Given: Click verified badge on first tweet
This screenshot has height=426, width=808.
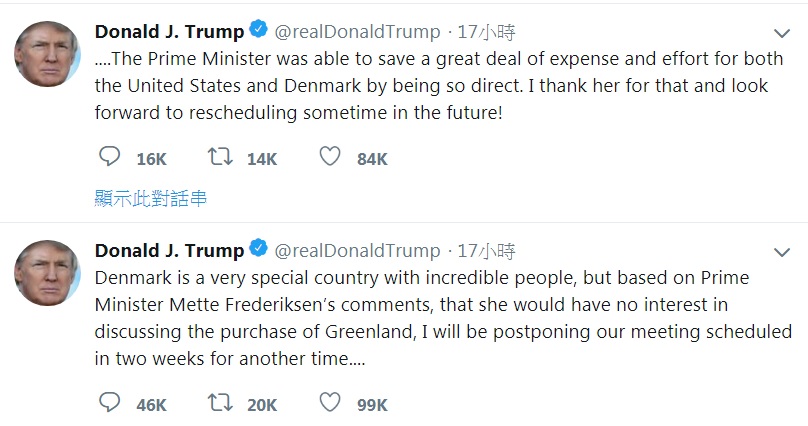Looking at the screenshot, I should (259, 29).
